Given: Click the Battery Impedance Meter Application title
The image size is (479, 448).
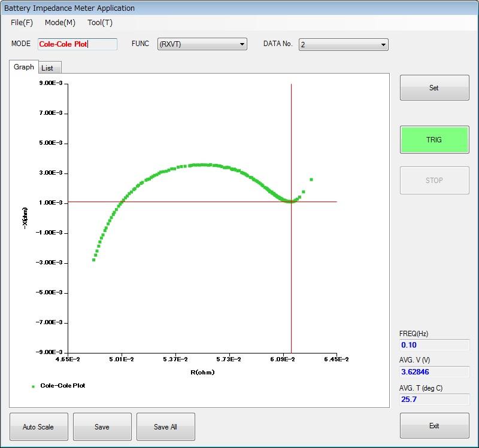Looking at the screenshot, I should 69,8.
